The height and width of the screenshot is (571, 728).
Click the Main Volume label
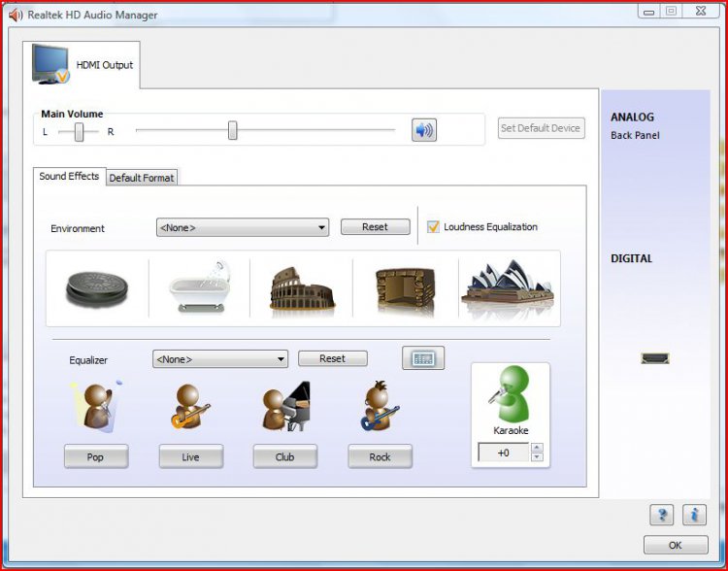(x=72, y=114)
